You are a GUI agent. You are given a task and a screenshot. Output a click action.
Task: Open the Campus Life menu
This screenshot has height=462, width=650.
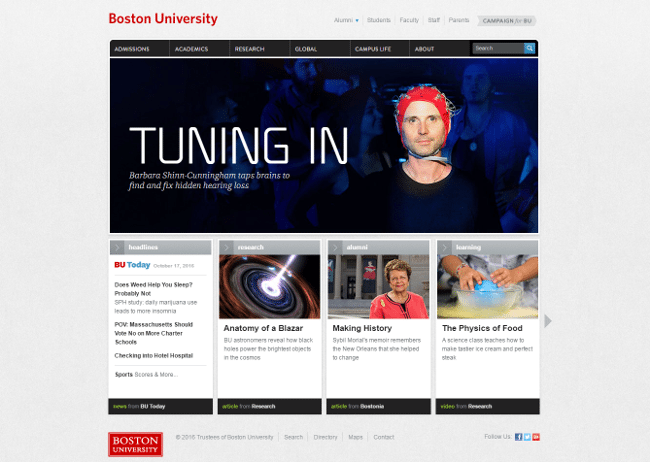pos(373,49)
